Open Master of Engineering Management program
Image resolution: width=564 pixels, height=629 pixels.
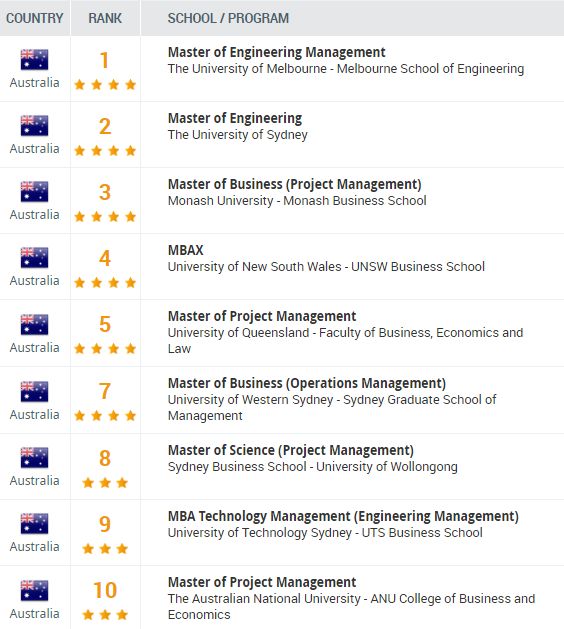tap(276, 53)
